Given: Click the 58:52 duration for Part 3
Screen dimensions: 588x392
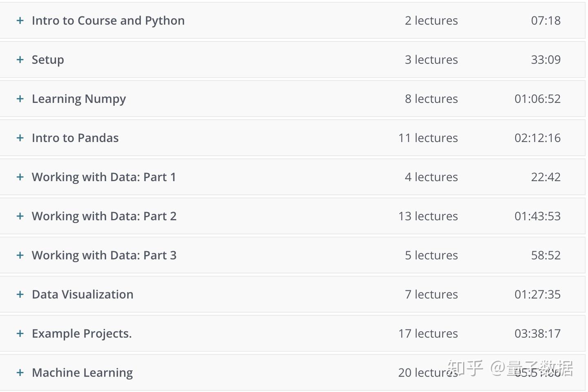Looking at the screenshot, I should point(546,255).
